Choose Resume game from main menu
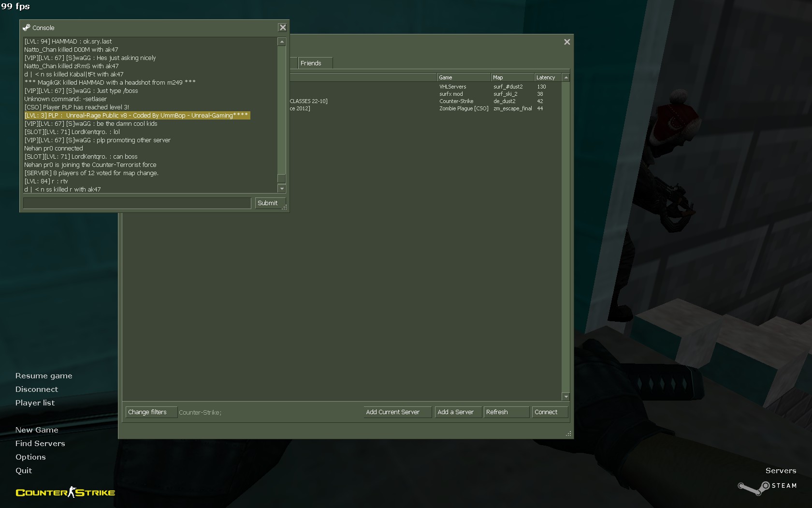This screenshot has height=508, width=812. point(44,376)
